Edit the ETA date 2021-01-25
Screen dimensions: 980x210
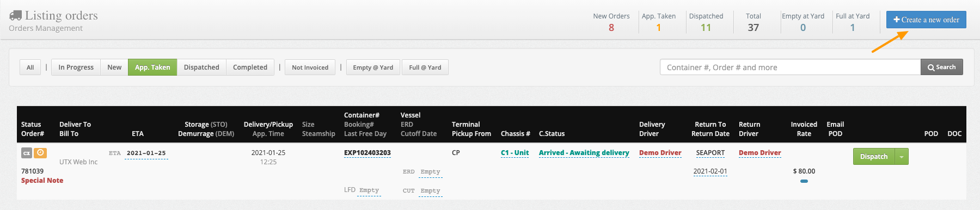(146, 153)
